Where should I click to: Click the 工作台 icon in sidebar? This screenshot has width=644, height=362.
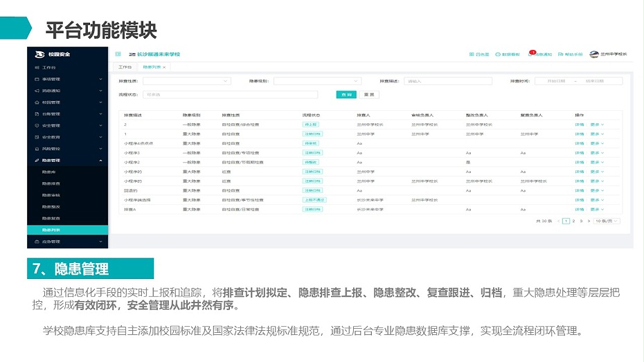(x=37, y=67)
